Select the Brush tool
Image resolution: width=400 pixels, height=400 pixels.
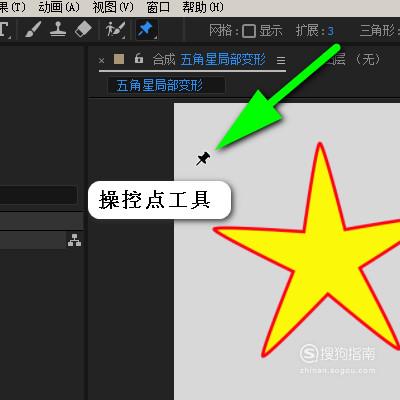(x=33, y=29)
